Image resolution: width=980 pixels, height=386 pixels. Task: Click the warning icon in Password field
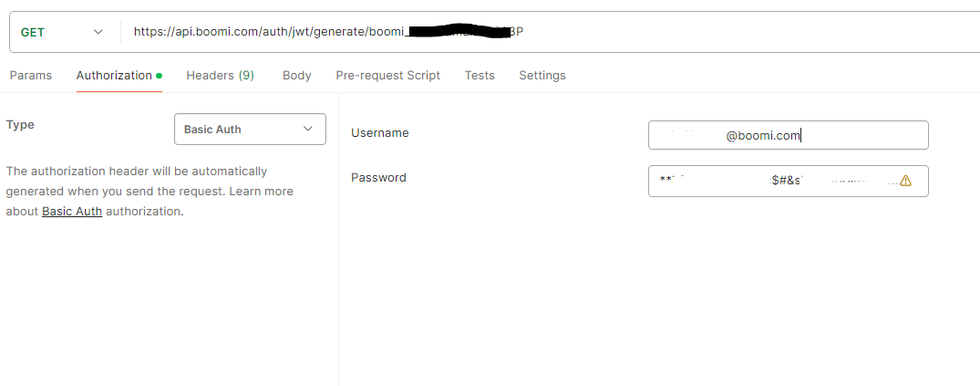905,181
